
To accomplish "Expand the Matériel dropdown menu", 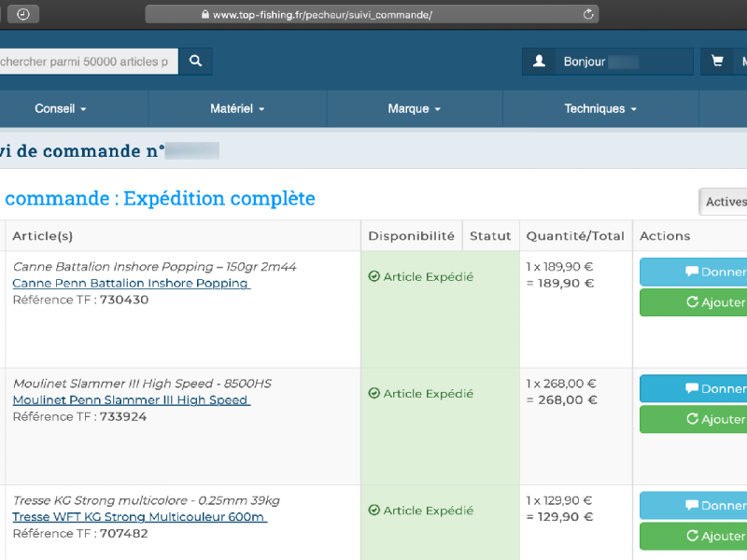I will (x=237, y=109).
